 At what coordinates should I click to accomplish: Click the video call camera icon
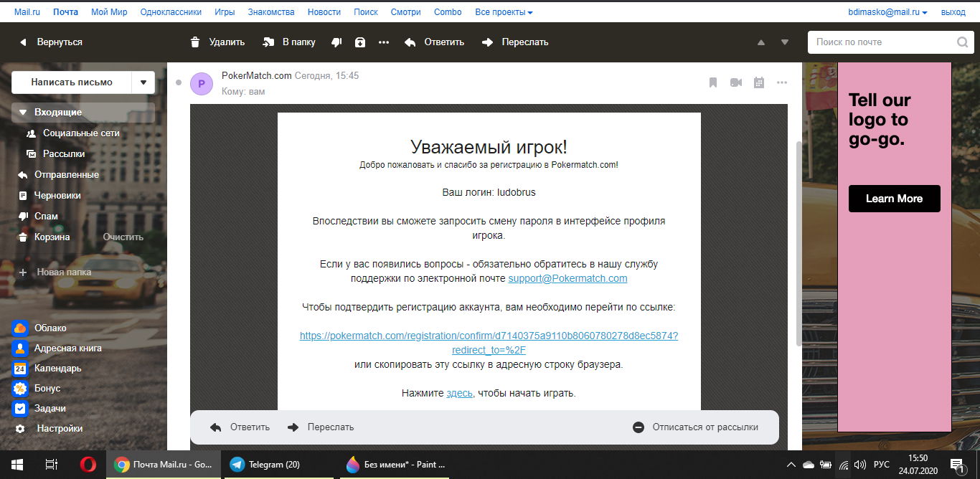[736, 82]
